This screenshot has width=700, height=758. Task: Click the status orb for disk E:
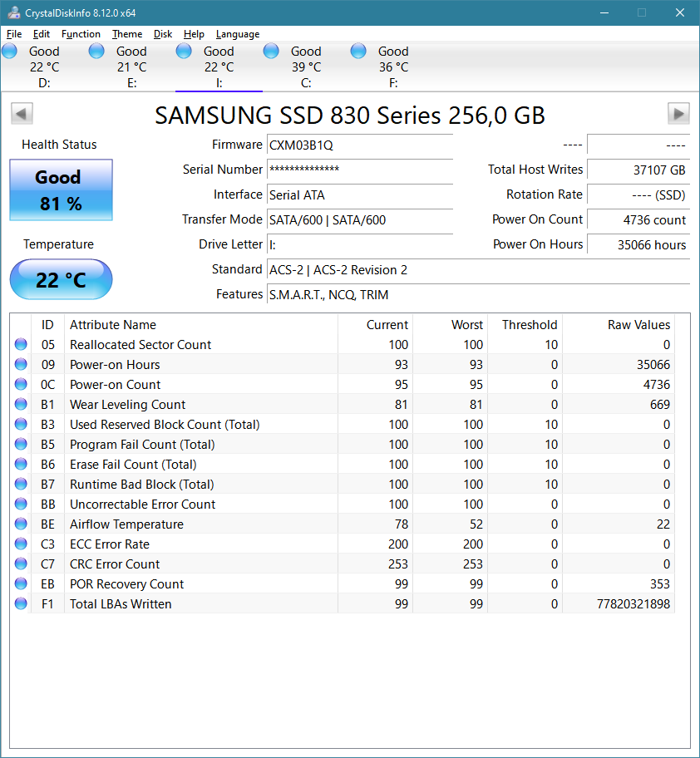click(x=96, y=51)
